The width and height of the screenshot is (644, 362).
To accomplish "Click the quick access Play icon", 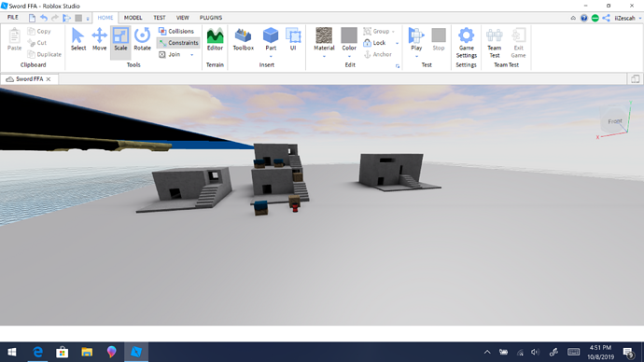I will click(66, 18).
